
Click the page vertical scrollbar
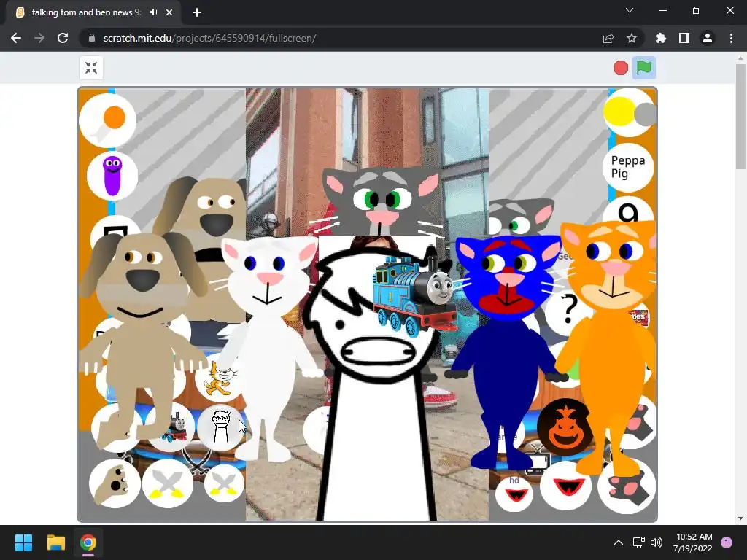point(740,116)
